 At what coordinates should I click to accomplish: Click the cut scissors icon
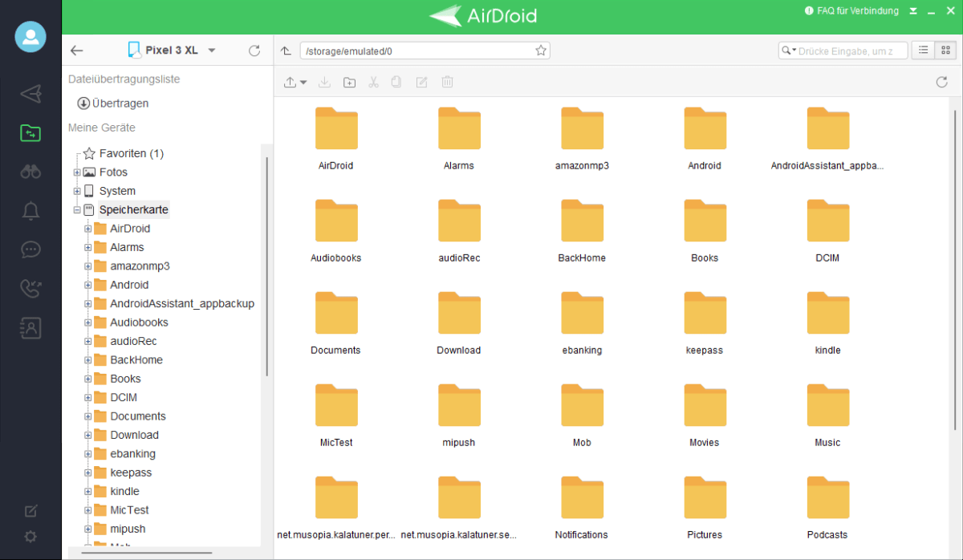(373, 82)
